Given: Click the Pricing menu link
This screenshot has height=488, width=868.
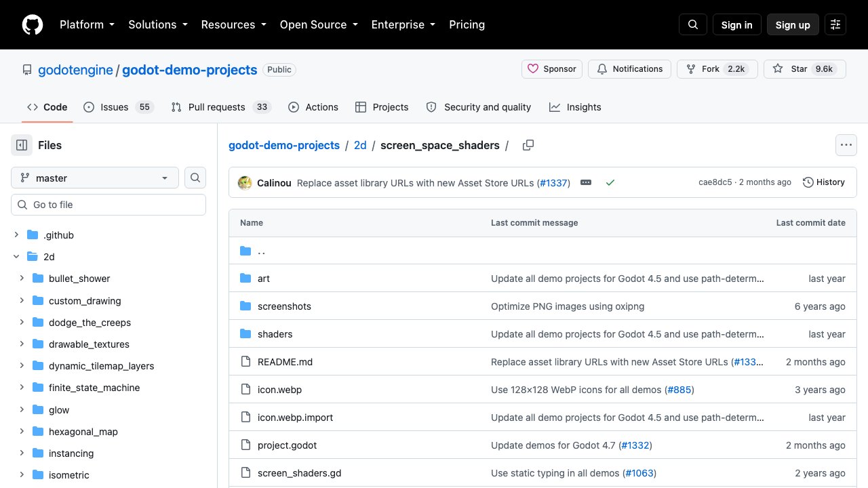Looking at the screenshot, I should pyautogui.click(x=467, y=24).
